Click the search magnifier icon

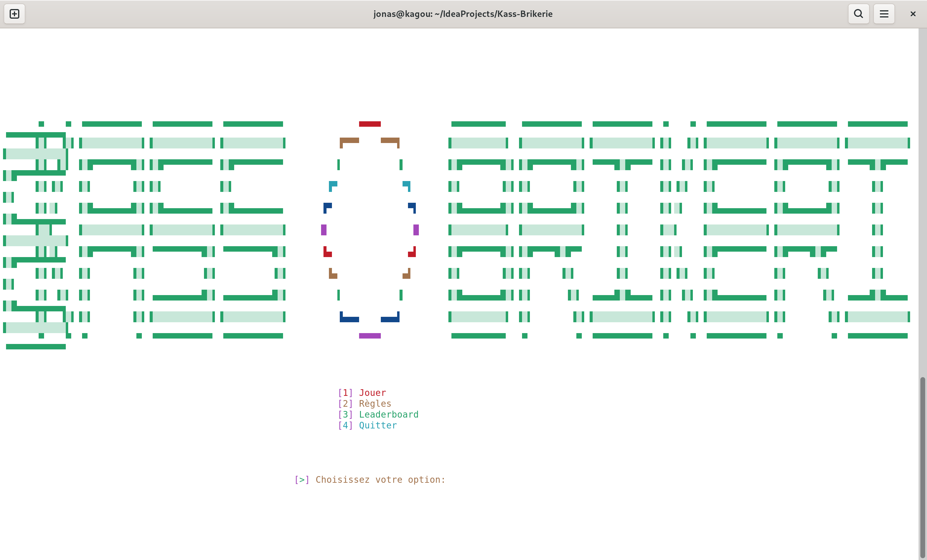pos(859,14)
